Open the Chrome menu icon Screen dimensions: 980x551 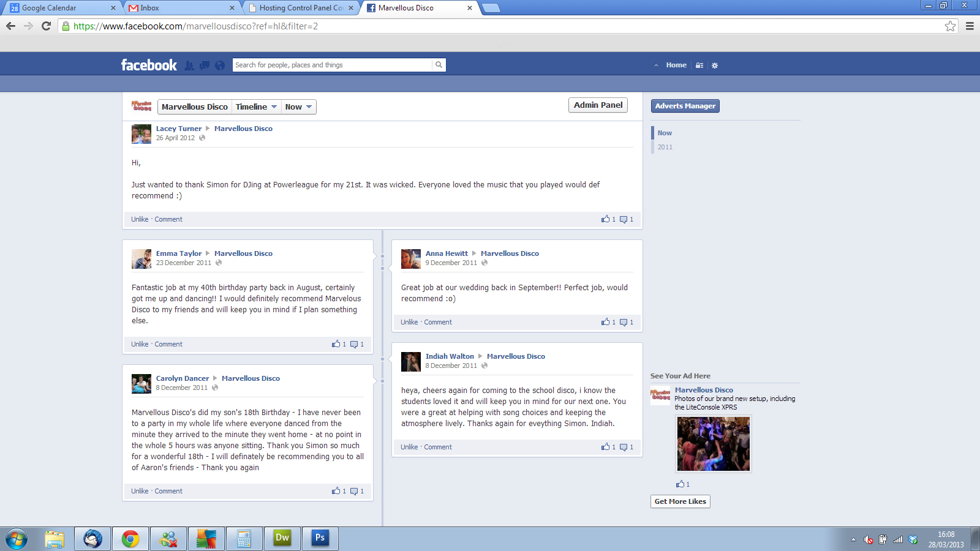[x=970, y=26]
